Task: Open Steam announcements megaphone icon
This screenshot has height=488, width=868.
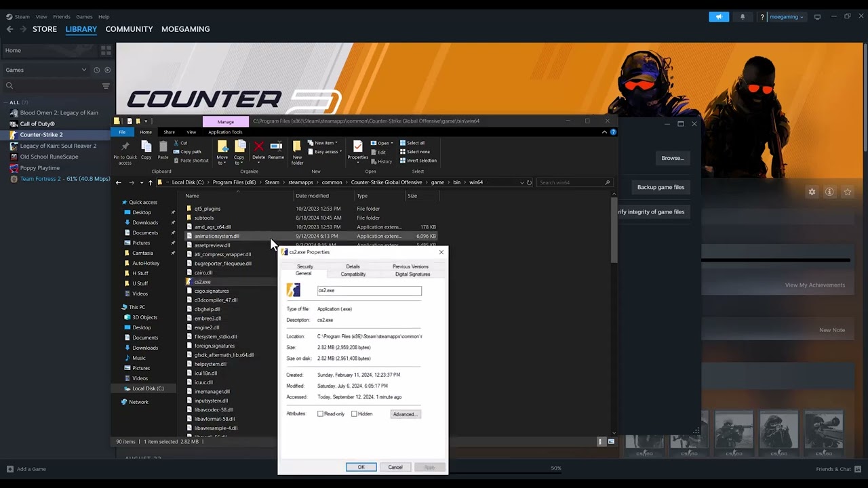Action: coord(719,17)
